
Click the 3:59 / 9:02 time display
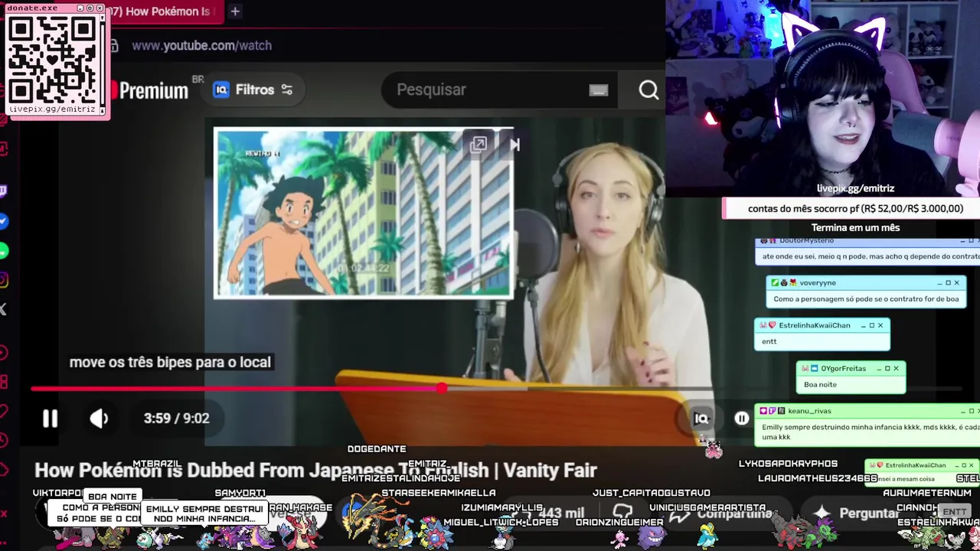[x=176, y=418]
